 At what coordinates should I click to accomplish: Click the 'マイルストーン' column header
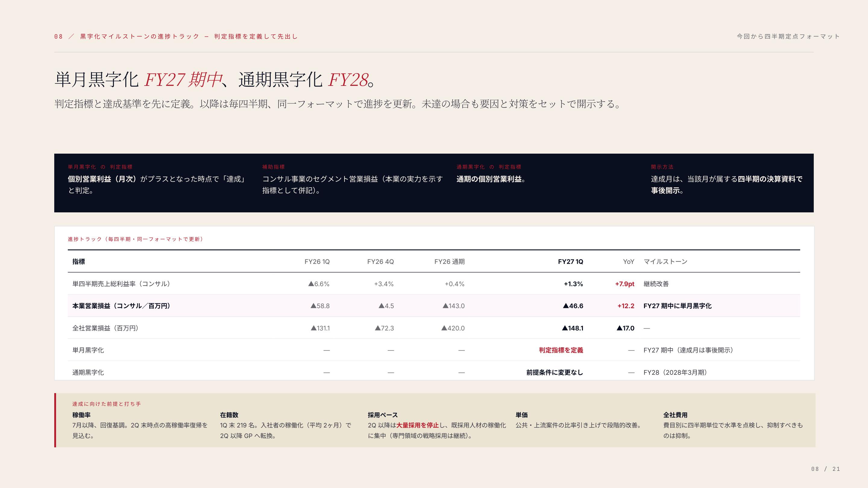point(665,262)
